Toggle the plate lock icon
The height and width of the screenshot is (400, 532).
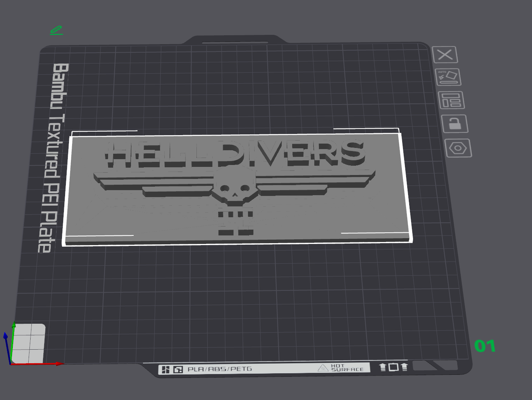point(455,124)
